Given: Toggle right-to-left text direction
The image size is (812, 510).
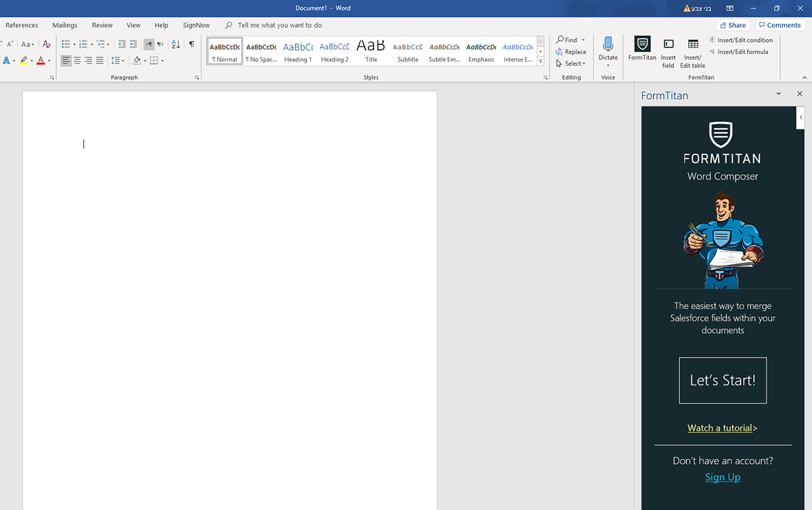Looking at the screenshot, I should coord(160,44).
